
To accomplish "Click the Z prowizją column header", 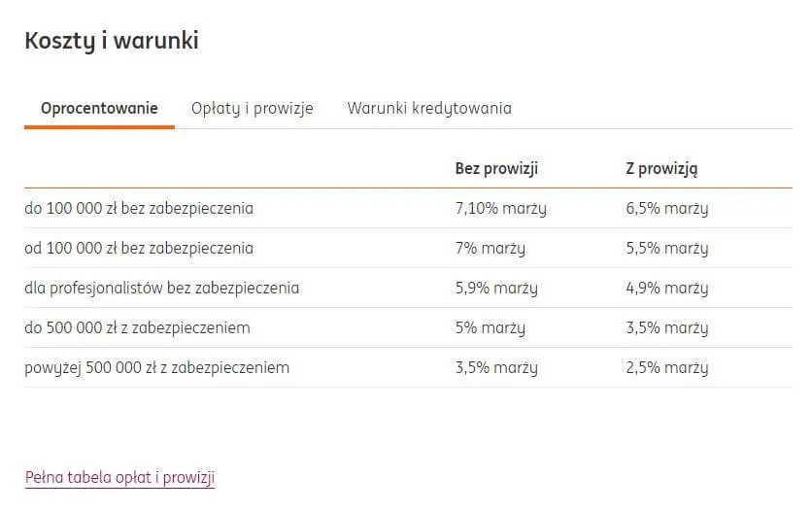I will 661,168.
